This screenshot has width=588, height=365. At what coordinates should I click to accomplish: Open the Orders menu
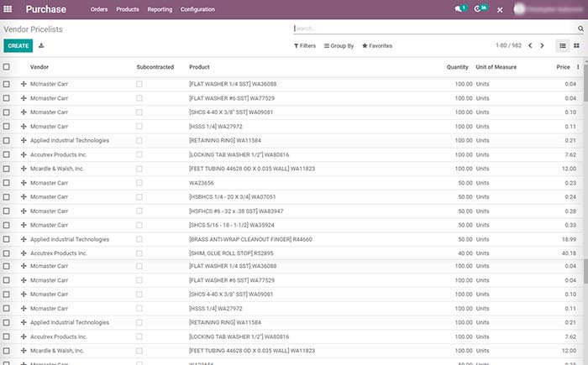tap(98, 9)
